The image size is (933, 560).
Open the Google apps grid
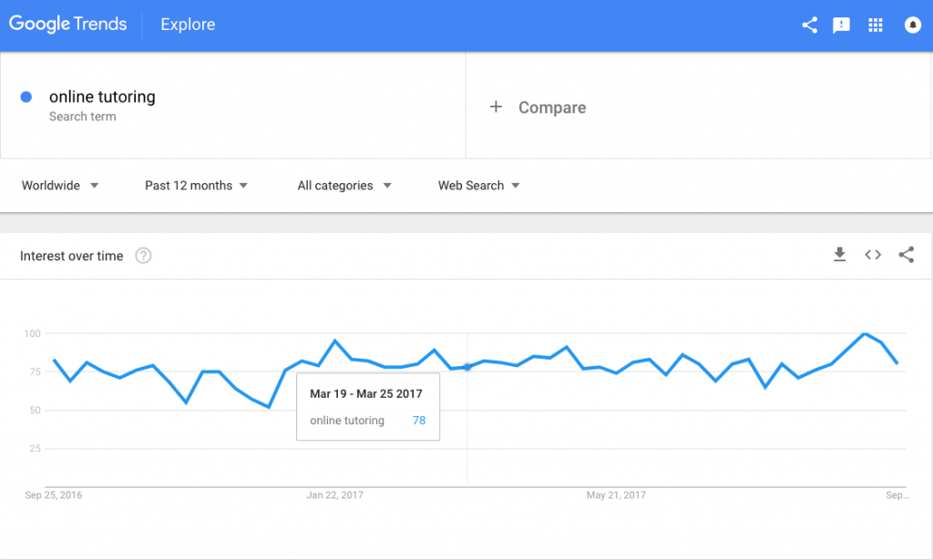pos(876,25)
